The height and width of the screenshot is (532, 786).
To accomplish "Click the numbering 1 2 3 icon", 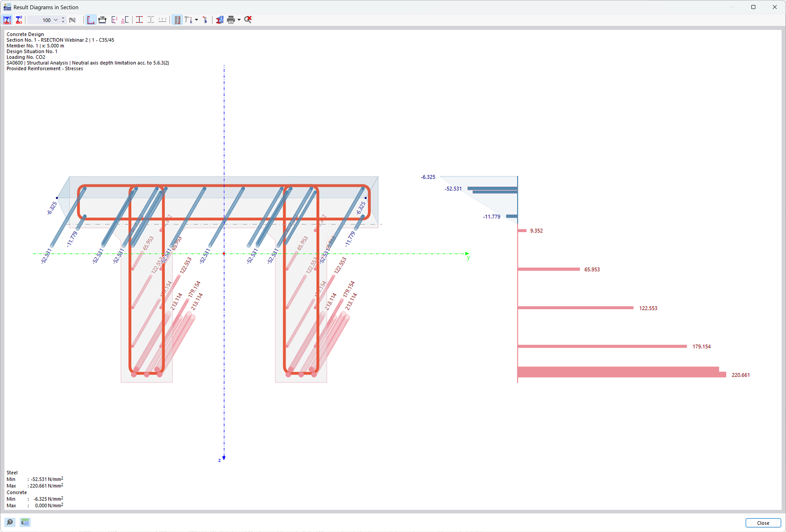I will click(x=162, y=20).
